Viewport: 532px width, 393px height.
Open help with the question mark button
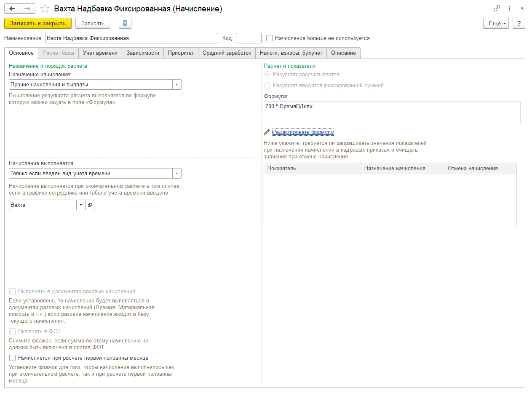coord(519,23)
